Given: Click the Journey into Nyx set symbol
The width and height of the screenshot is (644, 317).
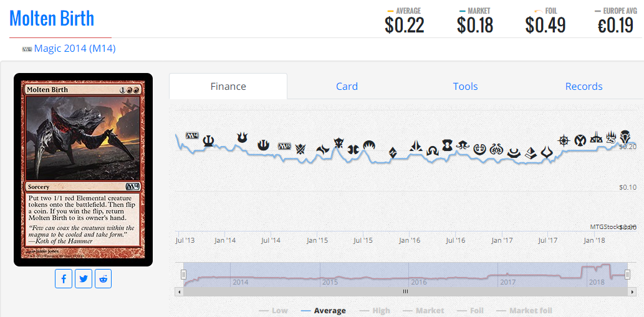Looking at the screenshot, I should 263,145.
